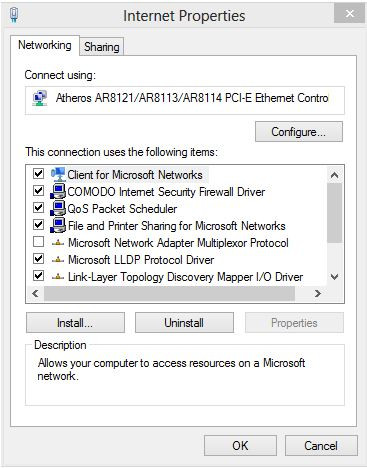Enable Microsoft Network Adapter Multiplexor Protocol
The height and width of the screenshot is (468, 367).
click(39, 242)
